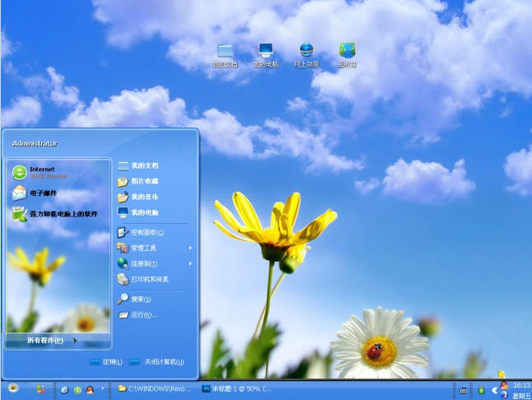Viewport: 532px width, 400px height.
Task: Click the 注销(L) log off button
Action: tap(106, 362)
